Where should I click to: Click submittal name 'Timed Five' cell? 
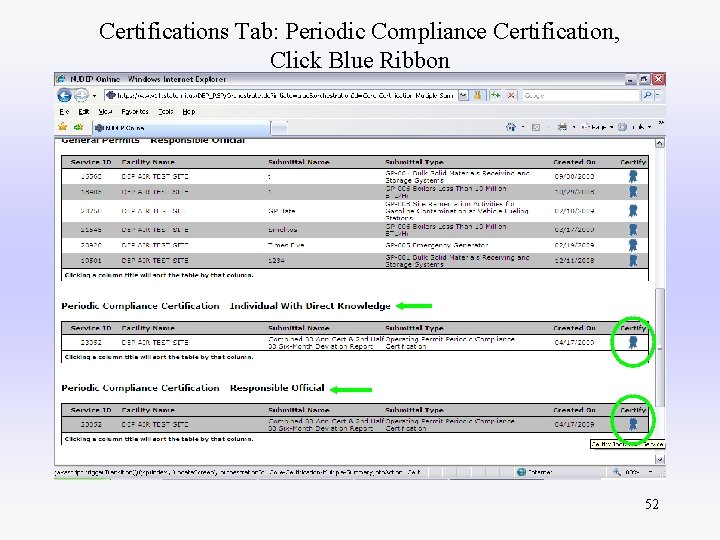286,245
